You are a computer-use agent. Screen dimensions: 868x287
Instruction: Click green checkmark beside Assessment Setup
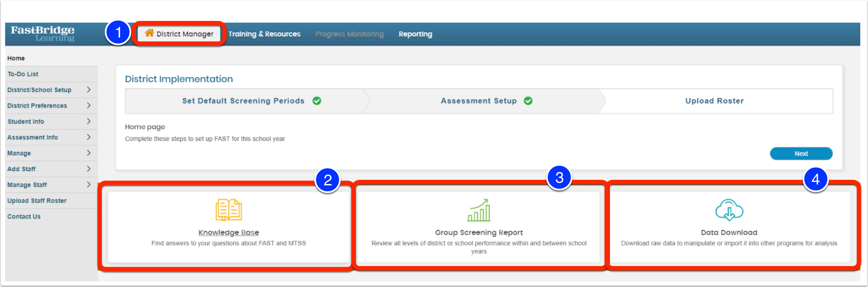(528, 101)
